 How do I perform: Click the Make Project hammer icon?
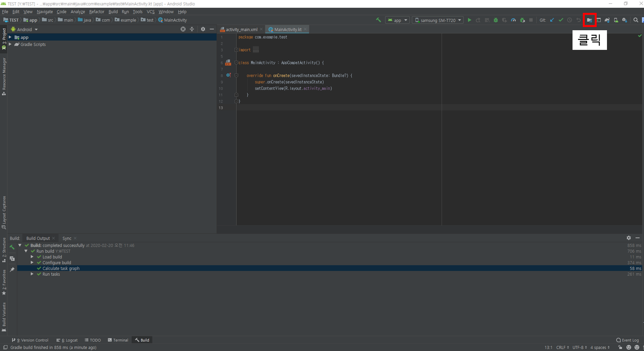(x=378, y=20)
